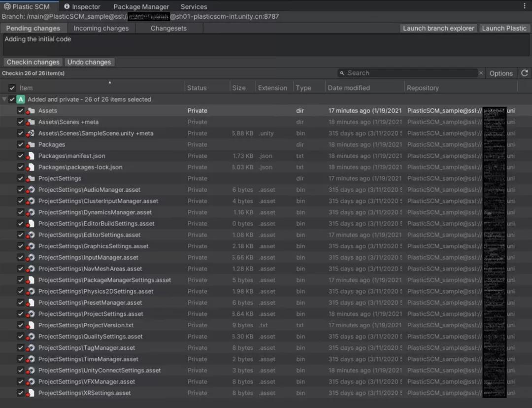Image resolution: width=532 pixels, height=408 pixels.
Task: Select the ProjectSettings\UnityConnectSettings.asset row
Action: 266,371
